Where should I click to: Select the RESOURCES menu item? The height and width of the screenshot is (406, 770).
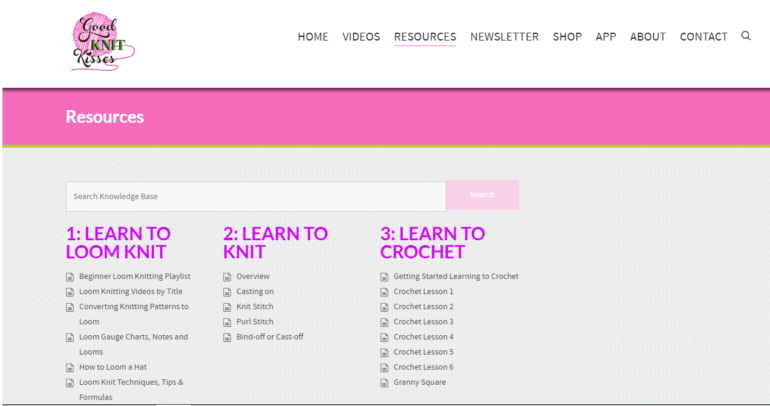tap(425, 37)
